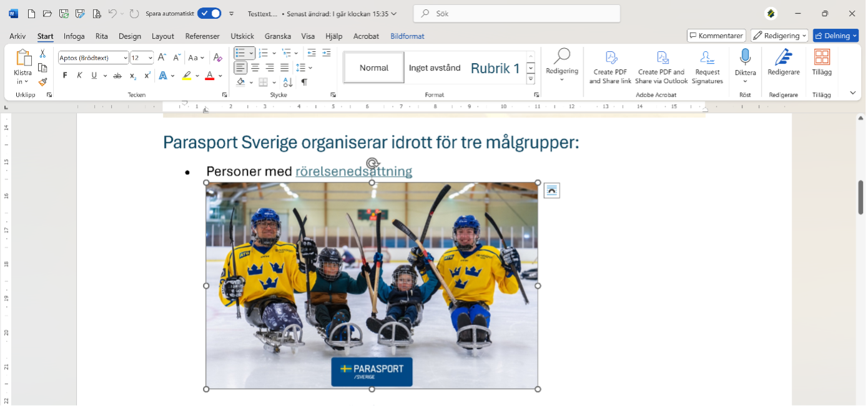Select the Format Painter brush icon
The height and width of the screenshot is (408, 868).
click(x=42, y=82)
